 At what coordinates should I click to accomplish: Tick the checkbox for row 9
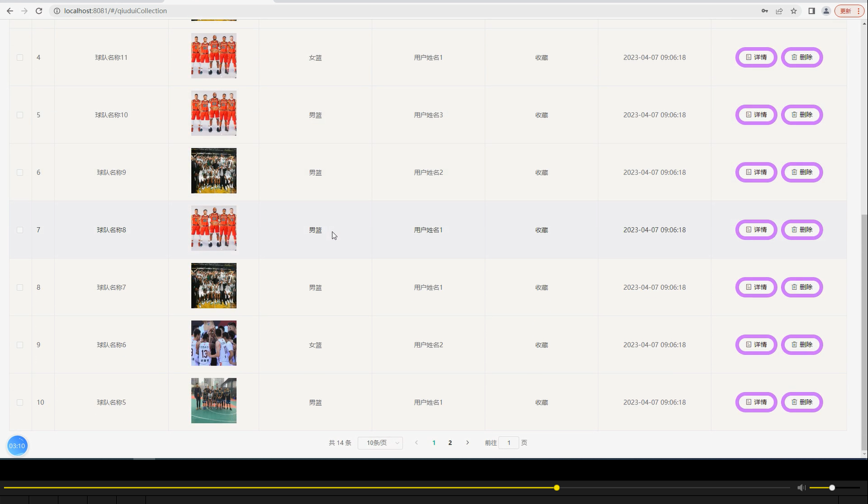coord(20,345)
